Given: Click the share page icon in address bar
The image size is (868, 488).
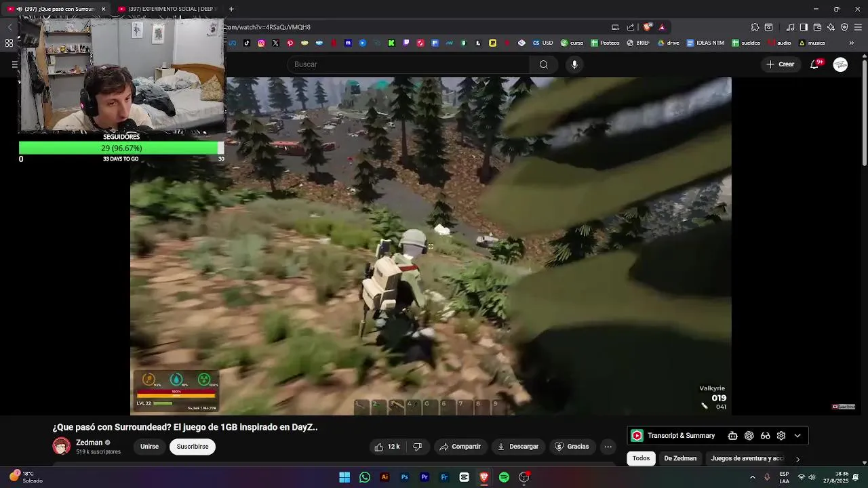Looking at the screenshot, I should click(x=631, y=27).
